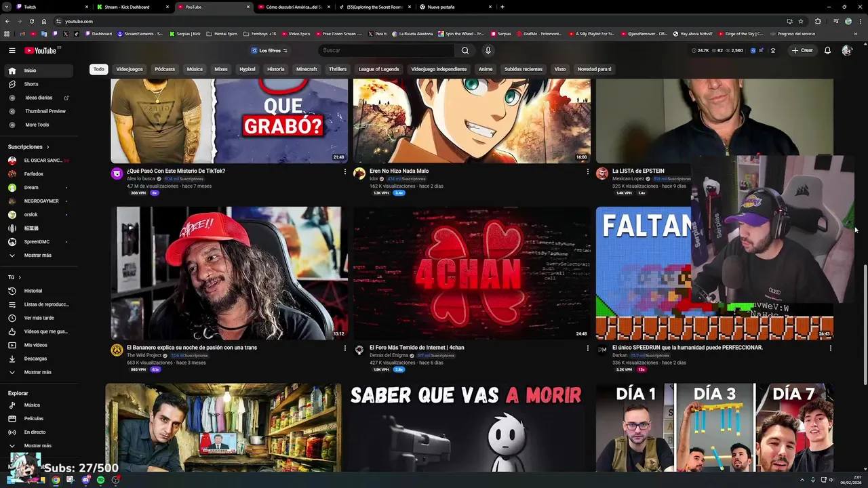868x488 pixels.
Task: Open Detrás del Enigma channel link
Action: point(389,355)
